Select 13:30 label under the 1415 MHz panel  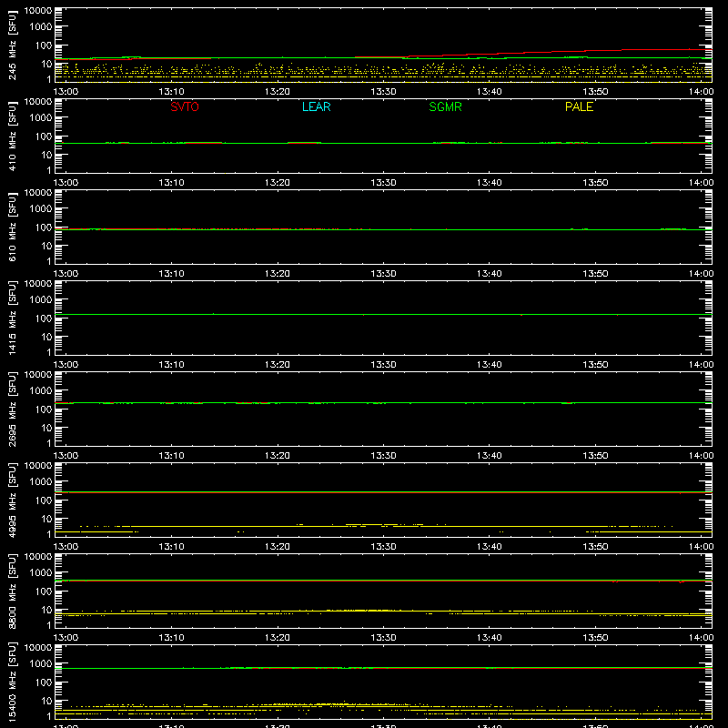(383, 365)
